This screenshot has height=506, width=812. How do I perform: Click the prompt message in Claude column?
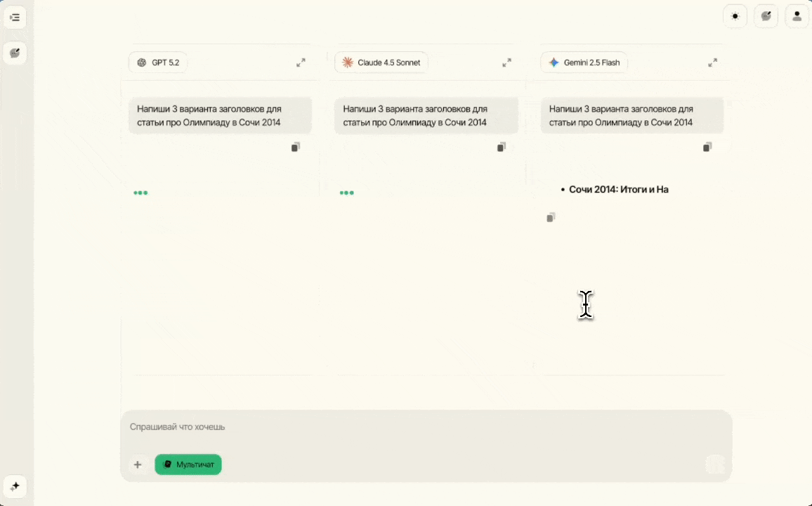[426, 115]
